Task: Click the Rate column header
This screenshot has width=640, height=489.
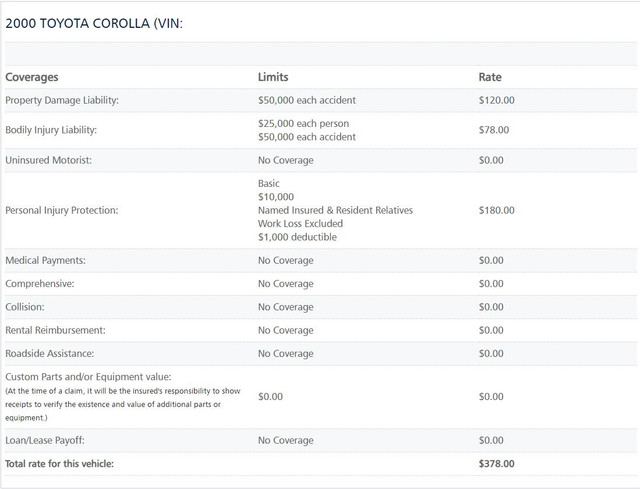Action: [x=490, y=77]
